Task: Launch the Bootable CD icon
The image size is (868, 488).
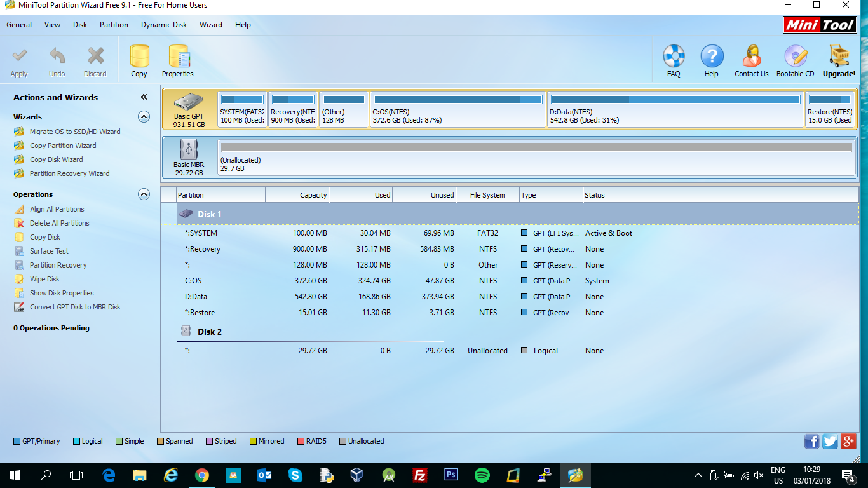Action: coord(795,56)
